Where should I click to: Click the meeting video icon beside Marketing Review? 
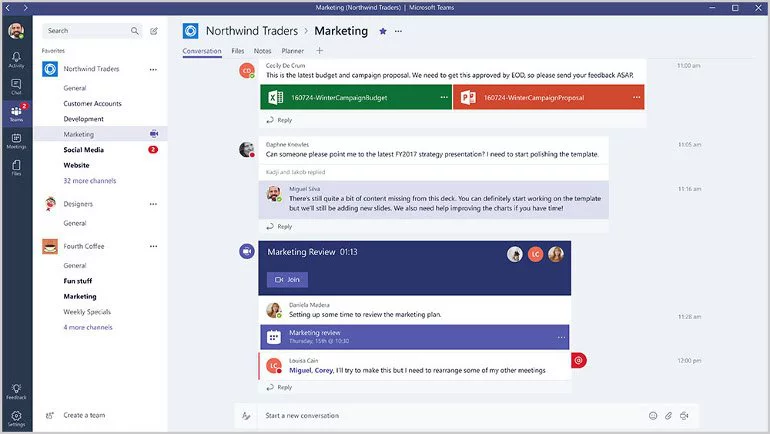247,251
